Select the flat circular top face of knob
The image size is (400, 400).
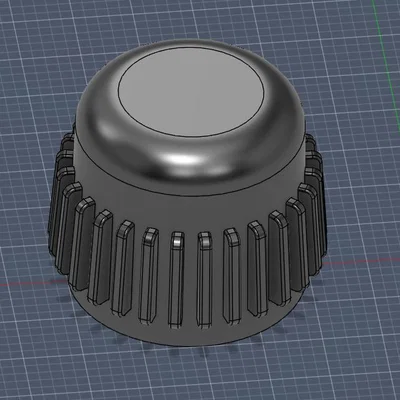(x=191, y=92)
